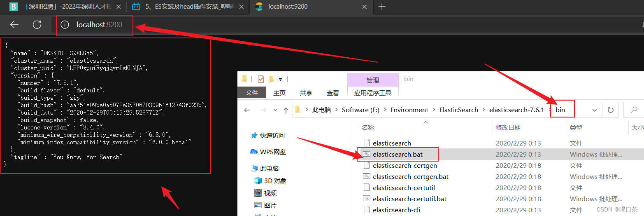Expand chevron after Environment in breadcrumb
The height and width of the screenshot is (216, 644).
pyautogui.click(x=434, y=110)
